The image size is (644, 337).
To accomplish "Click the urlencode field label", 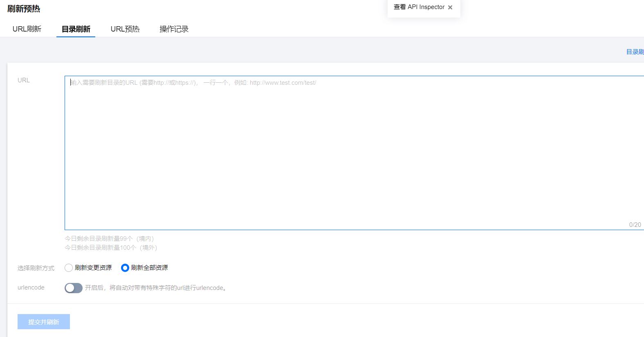I will pos(31,287).
